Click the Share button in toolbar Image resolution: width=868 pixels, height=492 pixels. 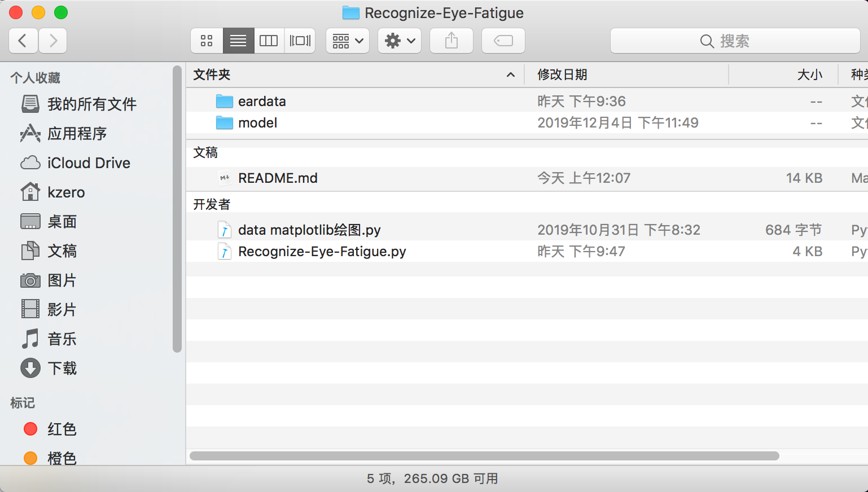point(451,41)
